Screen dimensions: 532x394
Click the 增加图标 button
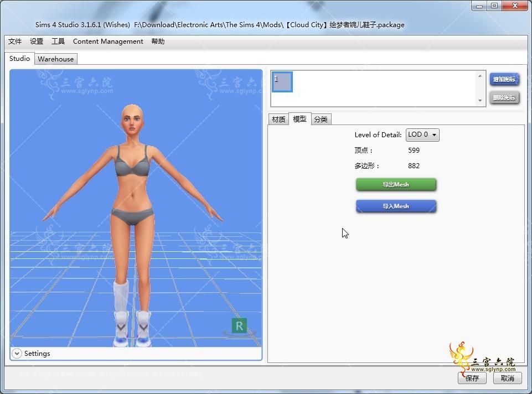[x=504, y=79]
